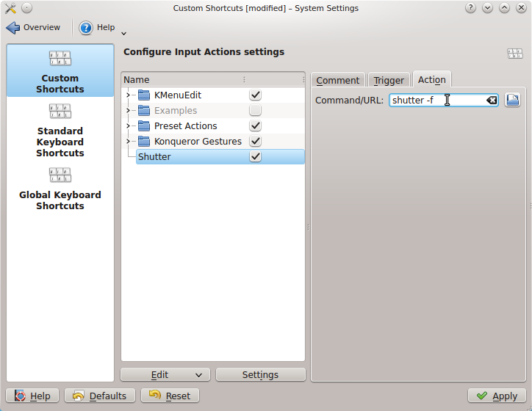Image resolution: width=532 pixels, height=411 pixels.
Task: Click the Defaults button
Action: [100, 396]
